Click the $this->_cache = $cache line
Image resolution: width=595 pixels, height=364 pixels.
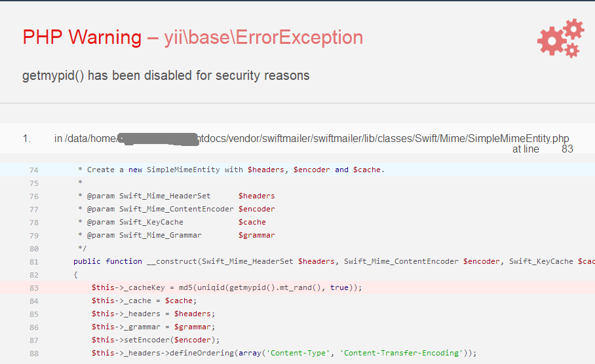click(x=144, y=300)
